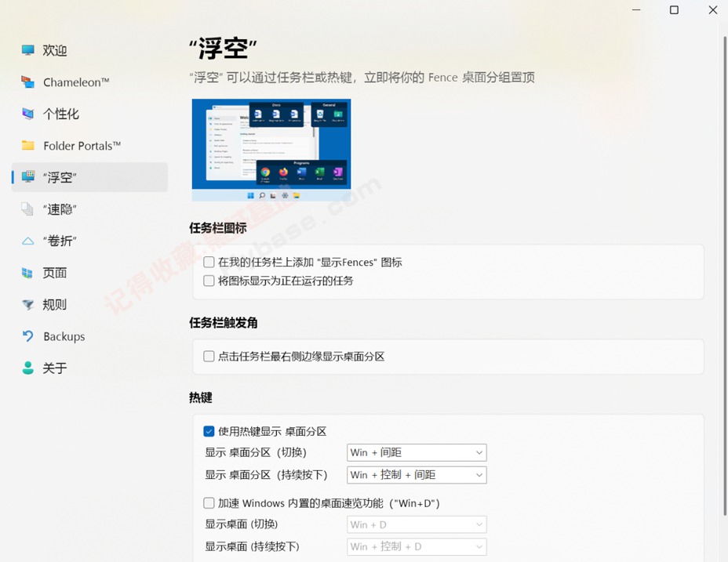Expand the Win + D hotkey dropdown
The width and height of the screenshot is (728, 562).
pyautogui.click(x=416, y=524)
